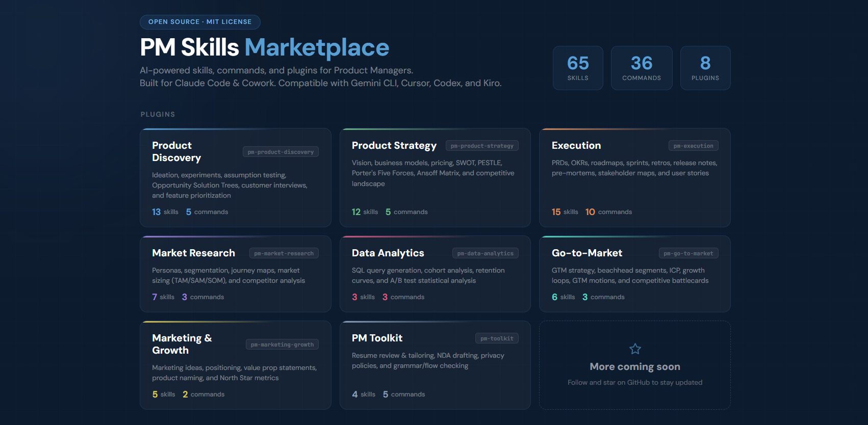Select the 8 Plugins stat box
This screenshot has height=425, width=868.
pos(705,68)
